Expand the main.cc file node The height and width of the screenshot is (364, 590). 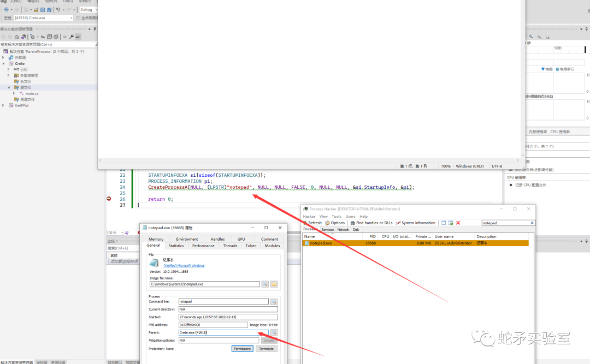click(14, 93)
